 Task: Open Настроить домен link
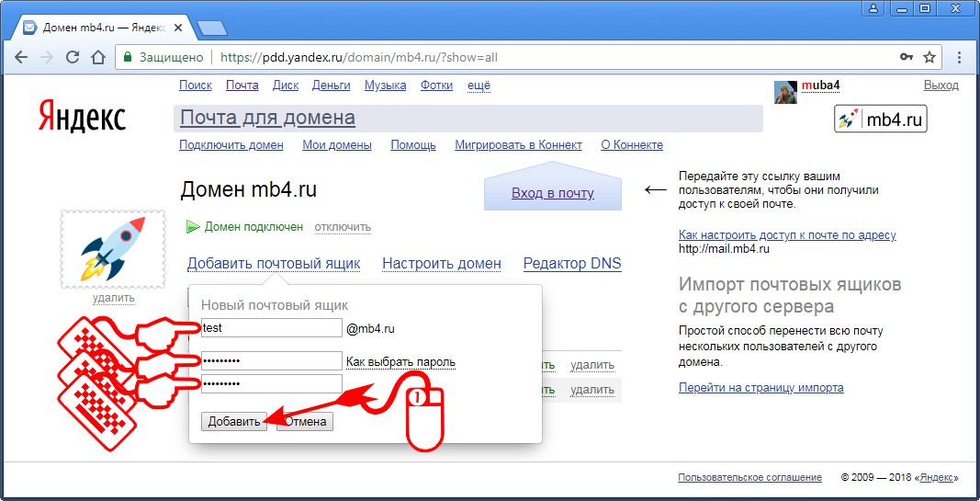click(x=441, y=264)
